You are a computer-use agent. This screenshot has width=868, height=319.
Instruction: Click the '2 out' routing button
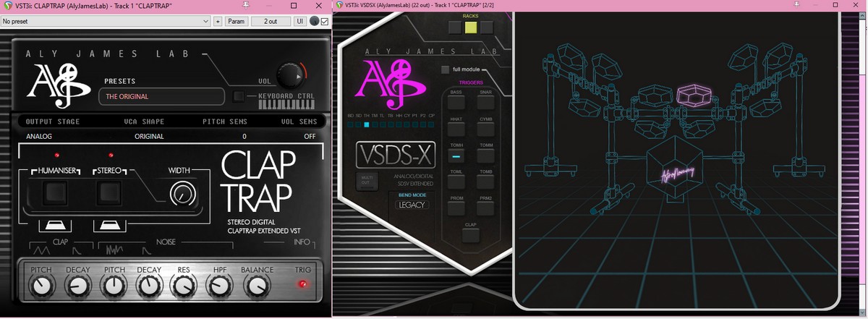coord(271,22)
